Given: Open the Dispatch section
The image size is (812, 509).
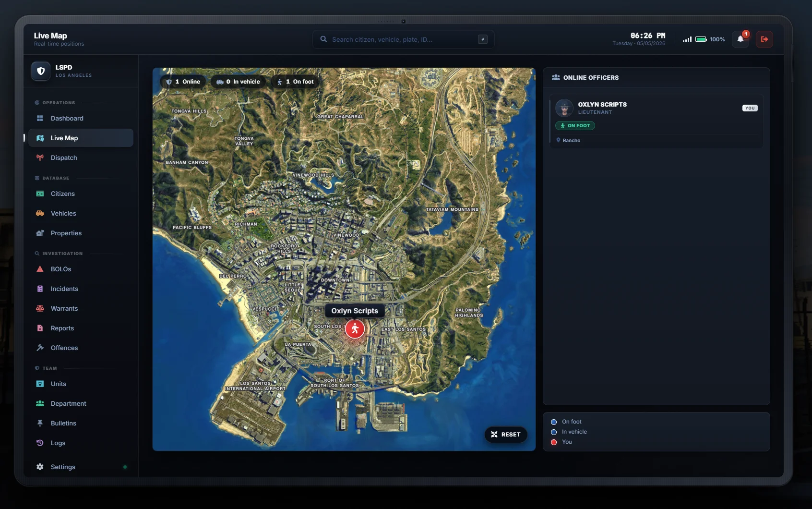Looking at the screenshot, I should coord(81,158).
